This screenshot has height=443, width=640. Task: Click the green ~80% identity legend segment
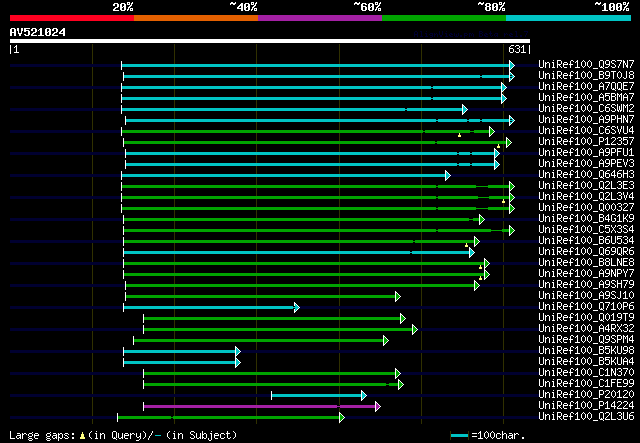pyautogui.click(x=444, y=18)
